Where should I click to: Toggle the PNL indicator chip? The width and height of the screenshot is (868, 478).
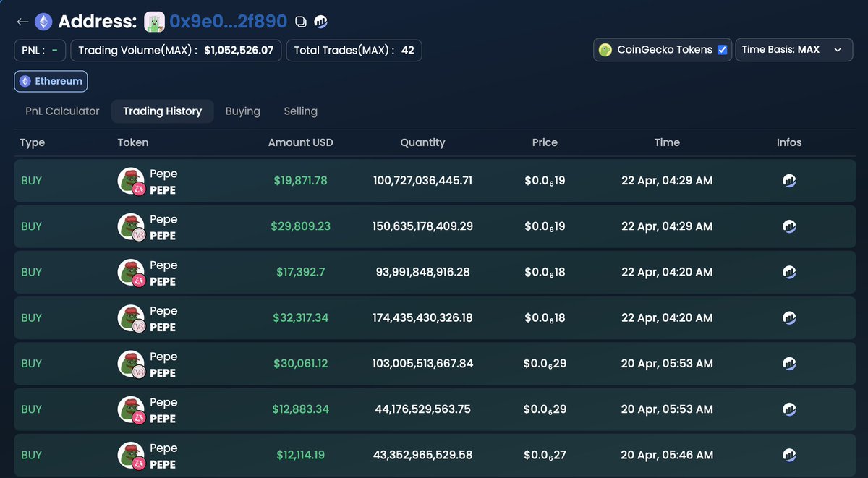[x=39, y=50]
